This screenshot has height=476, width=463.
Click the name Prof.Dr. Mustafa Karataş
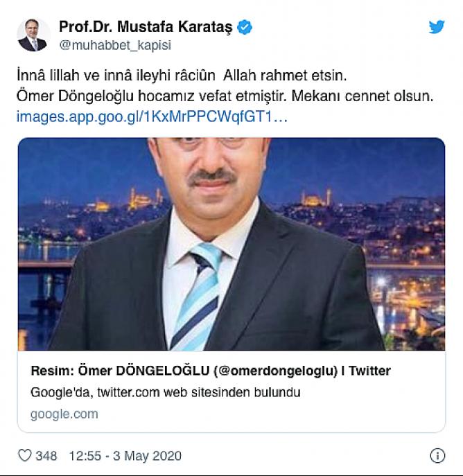click(146, 27)
